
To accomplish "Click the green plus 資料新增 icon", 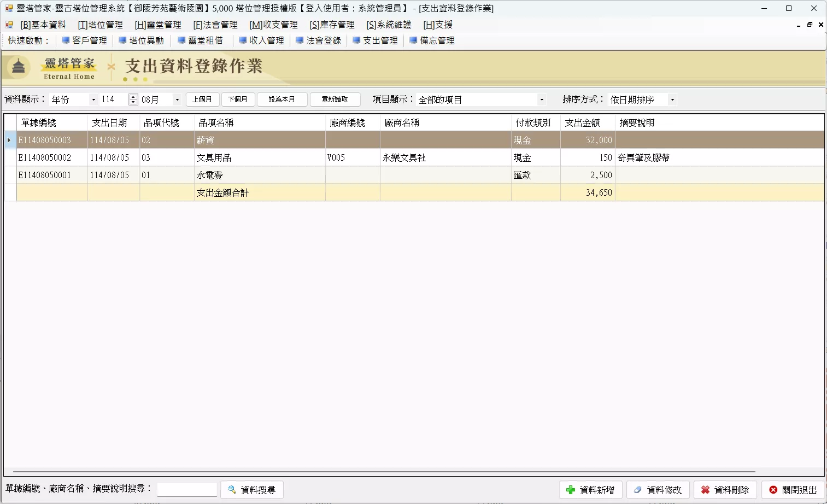I will point(571,490).
